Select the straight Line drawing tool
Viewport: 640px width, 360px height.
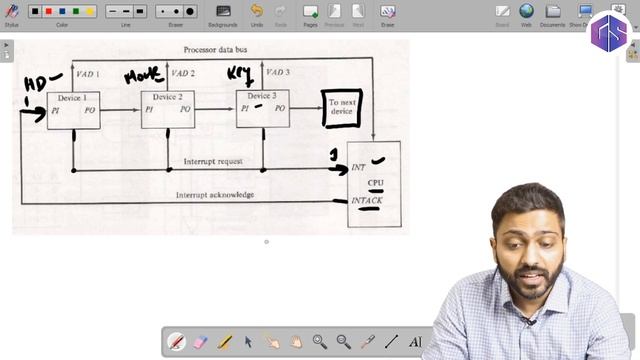(x=391, y=342)
